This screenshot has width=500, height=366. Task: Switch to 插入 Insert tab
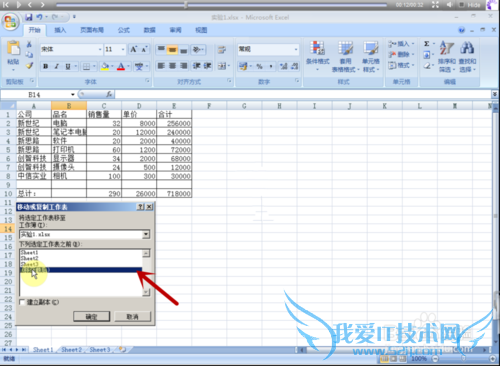(60, 30)
